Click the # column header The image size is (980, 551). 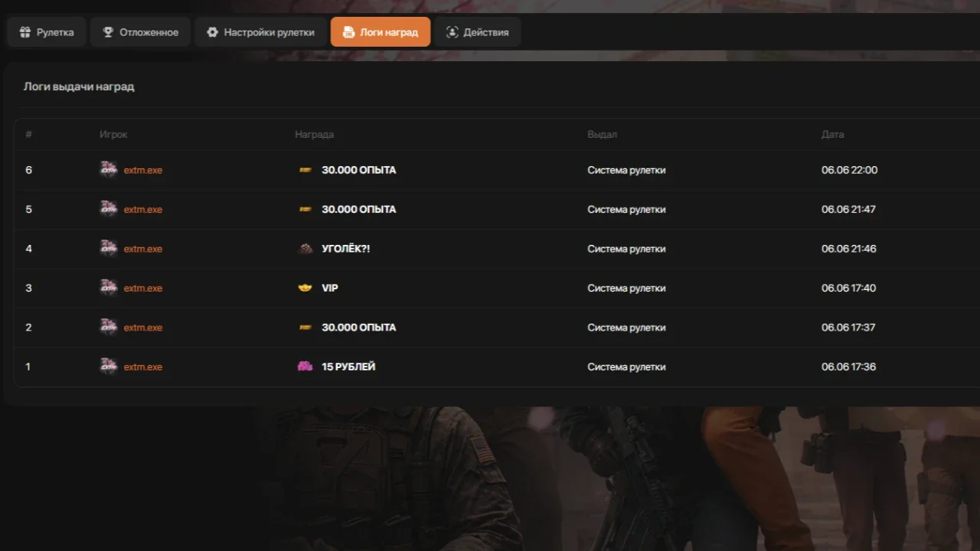(x=28, y=134)
